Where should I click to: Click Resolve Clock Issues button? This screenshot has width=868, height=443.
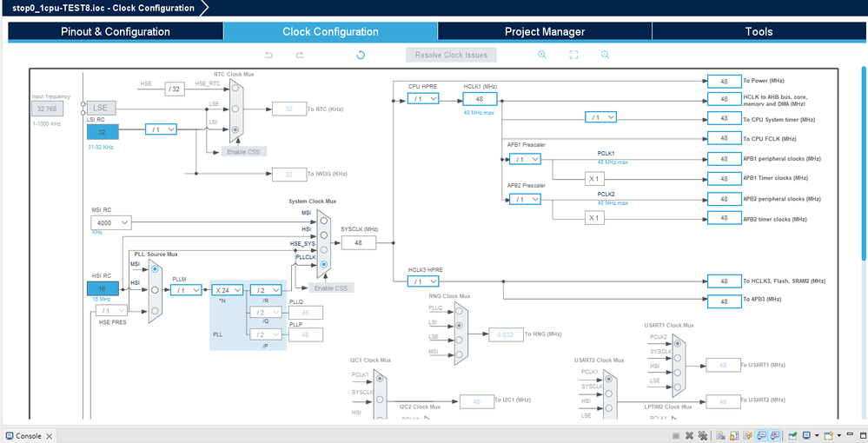[451, 55]
